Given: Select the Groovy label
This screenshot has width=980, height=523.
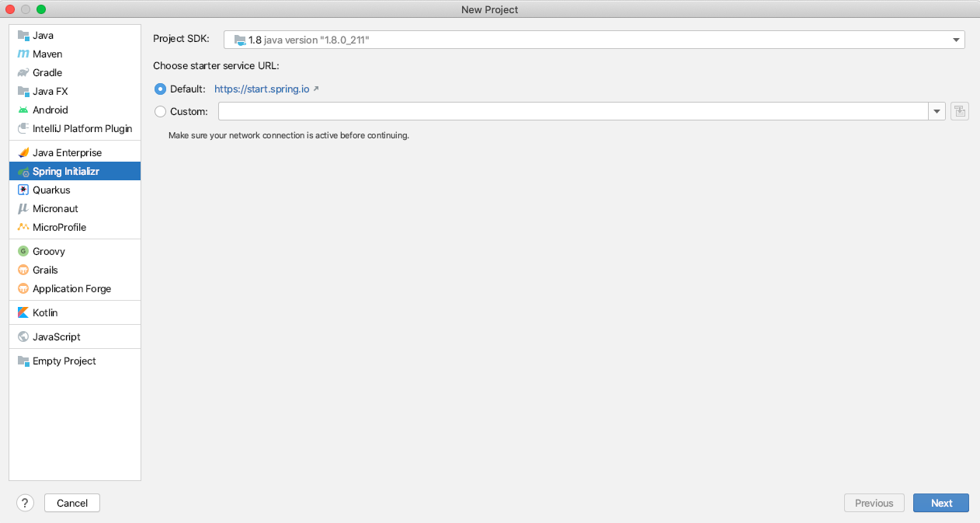Looking at the screenshot, I should [49, 251].
